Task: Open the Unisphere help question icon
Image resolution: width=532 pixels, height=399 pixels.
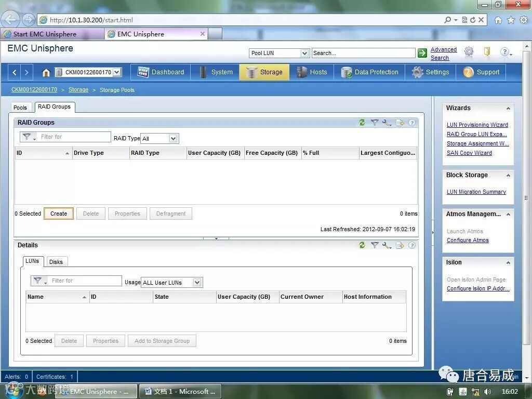Action: (x=505, y=52)
